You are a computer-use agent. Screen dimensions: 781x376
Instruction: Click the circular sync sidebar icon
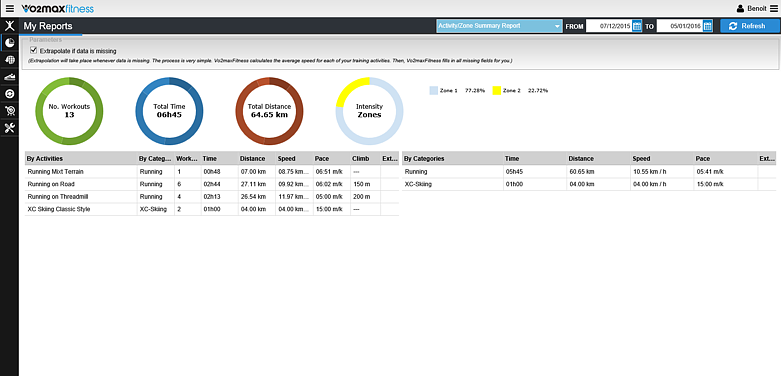pos(9,94)
